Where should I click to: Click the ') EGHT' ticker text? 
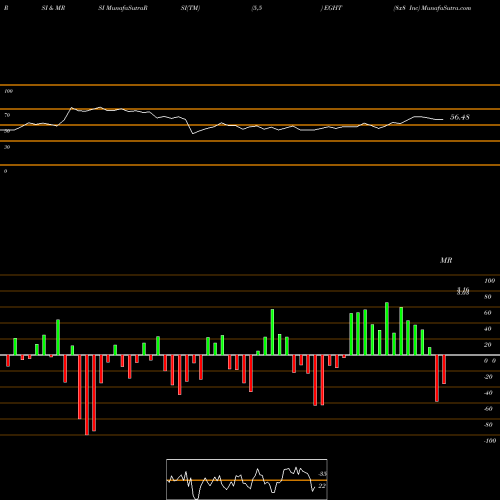pos(331,8)
